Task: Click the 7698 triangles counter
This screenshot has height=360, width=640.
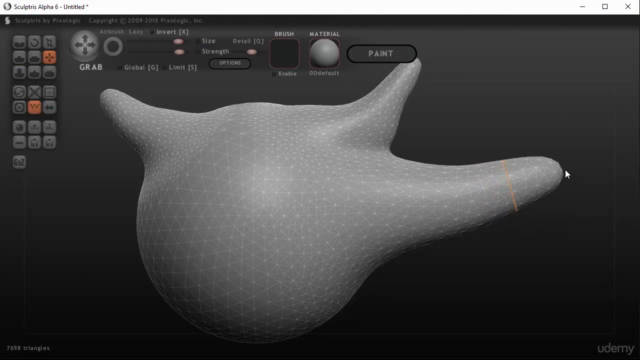Action: tap(28, 348)
